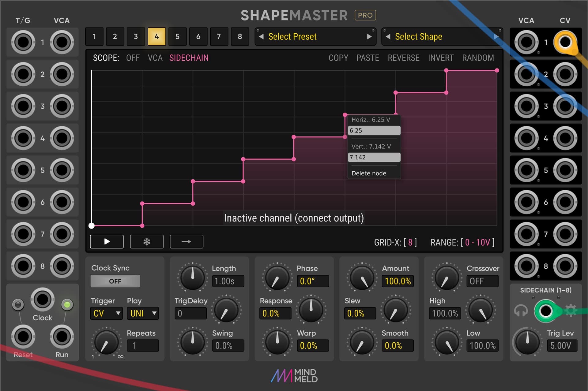Screen dimensions: 588x391
Task: Set scope mode to VCA
Action: [x=155, y=58]
